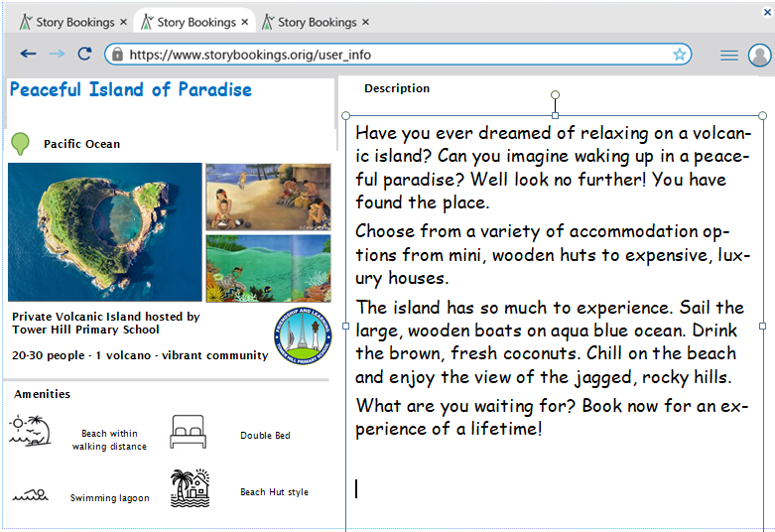Click the left-middle resize handle of the text box

(345, 326)
